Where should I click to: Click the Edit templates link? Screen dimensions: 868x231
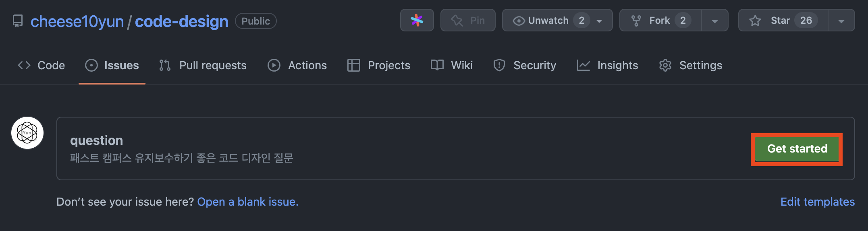click(x=818, y=202)
